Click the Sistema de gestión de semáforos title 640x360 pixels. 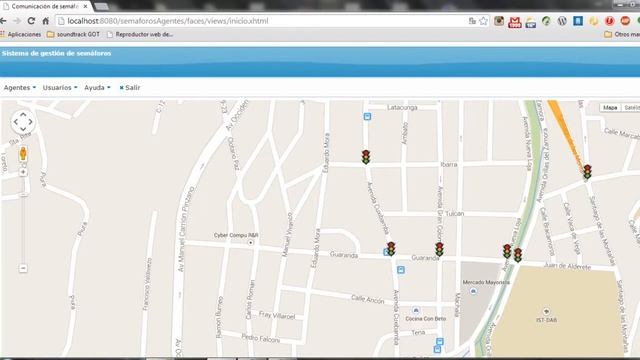pyautogui.click(x=56, y=53)
